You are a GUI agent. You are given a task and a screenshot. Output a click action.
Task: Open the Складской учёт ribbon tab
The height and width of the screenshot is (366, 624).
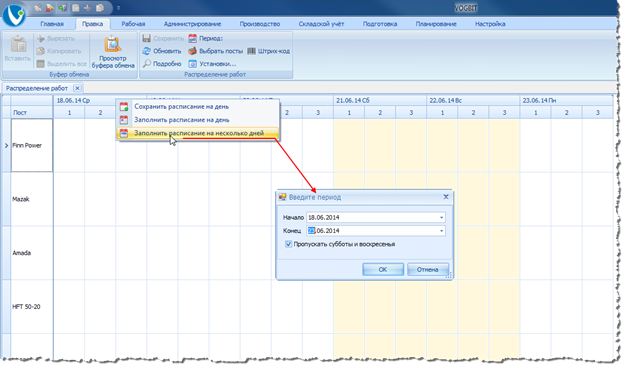[x=321, y=24]
